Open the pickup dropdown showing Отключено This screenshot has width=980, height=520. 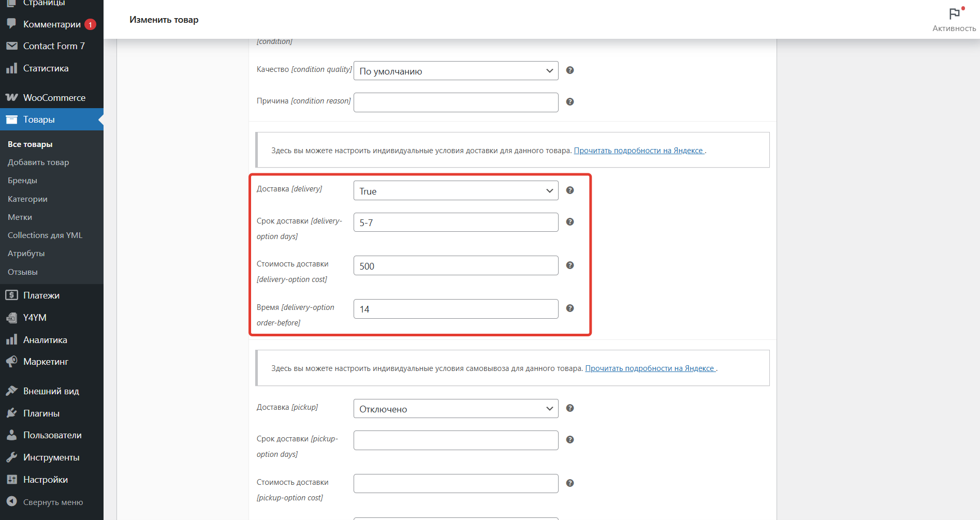456,409
